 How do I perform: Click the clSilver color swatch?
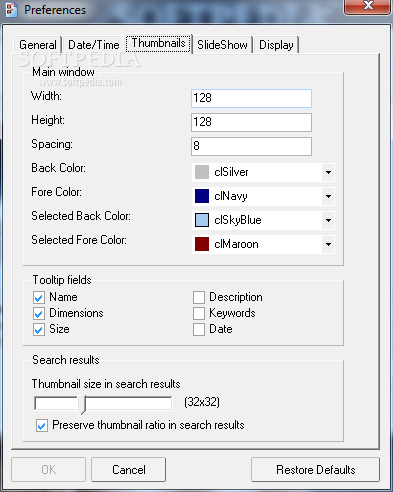[202, 172]
